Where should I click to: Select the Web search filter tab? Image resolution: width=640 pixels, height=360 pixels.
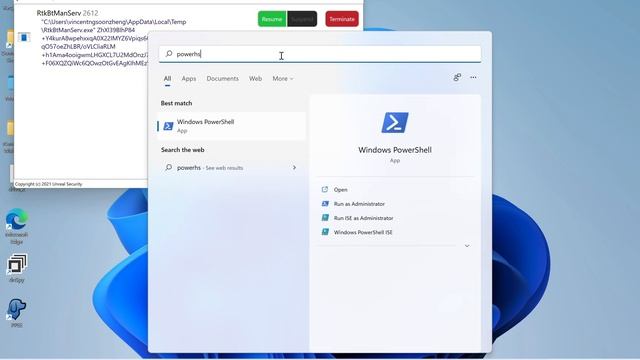256,78
